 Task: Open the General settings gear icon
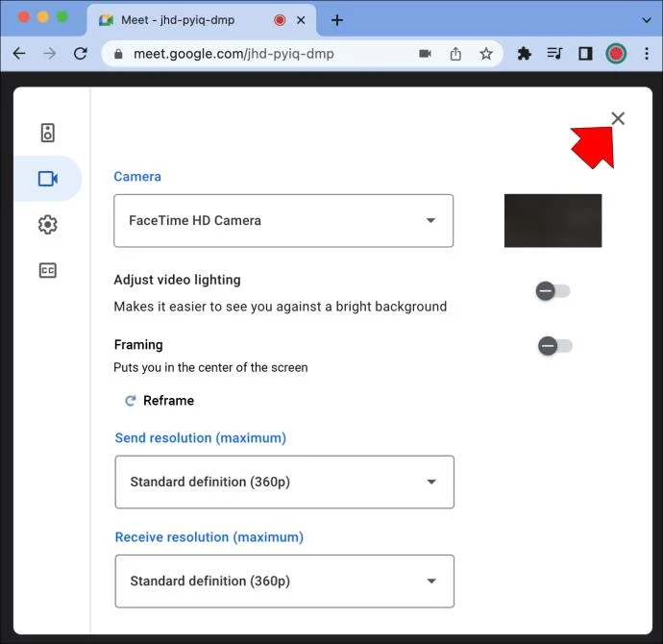[47, 225]
